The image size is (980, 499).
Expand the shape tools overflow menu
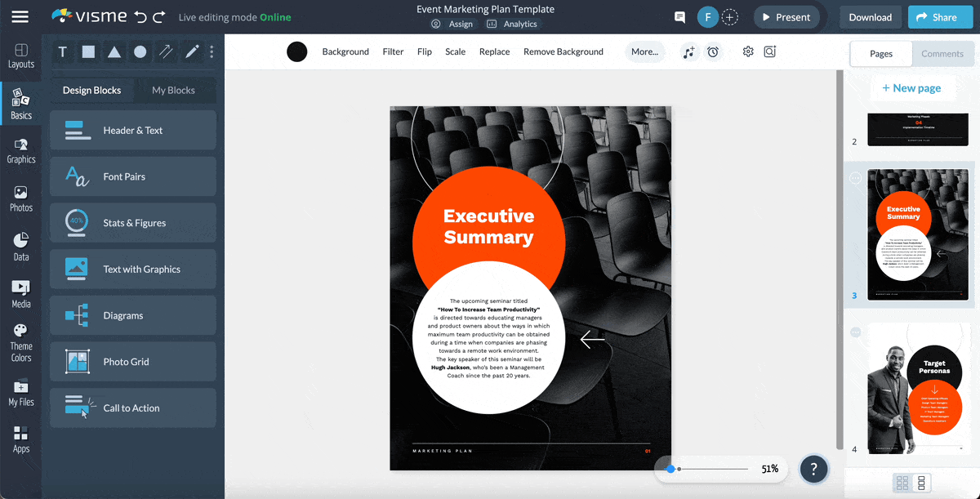point(211,51)
